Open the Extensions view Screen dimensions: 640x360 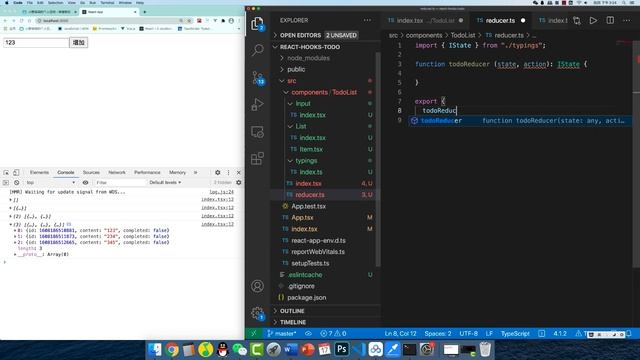tap(258, 159)
